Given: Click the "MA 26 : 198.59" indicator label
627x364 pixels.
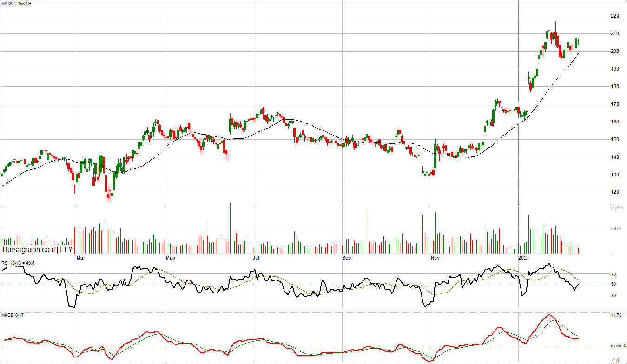Looking at the screenshot, I should pos(16,3).
